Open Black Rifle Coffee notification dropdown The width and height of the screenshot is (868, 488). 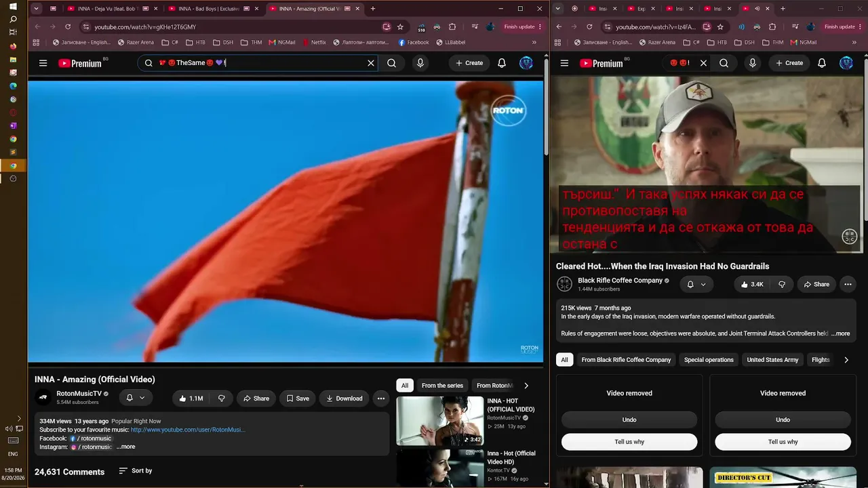pyautogui.click(x=696, y=285)
